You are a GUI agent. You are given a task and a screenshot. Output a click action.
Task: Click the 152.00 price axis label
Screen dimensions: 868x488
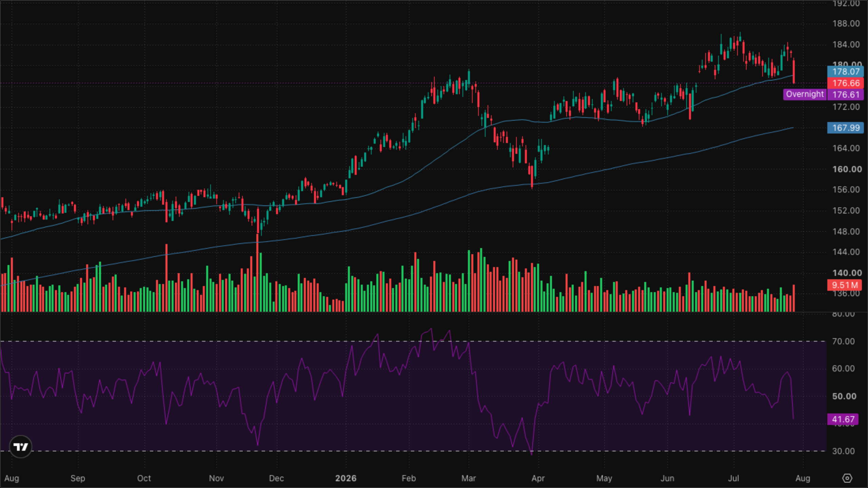pos(846,210)
